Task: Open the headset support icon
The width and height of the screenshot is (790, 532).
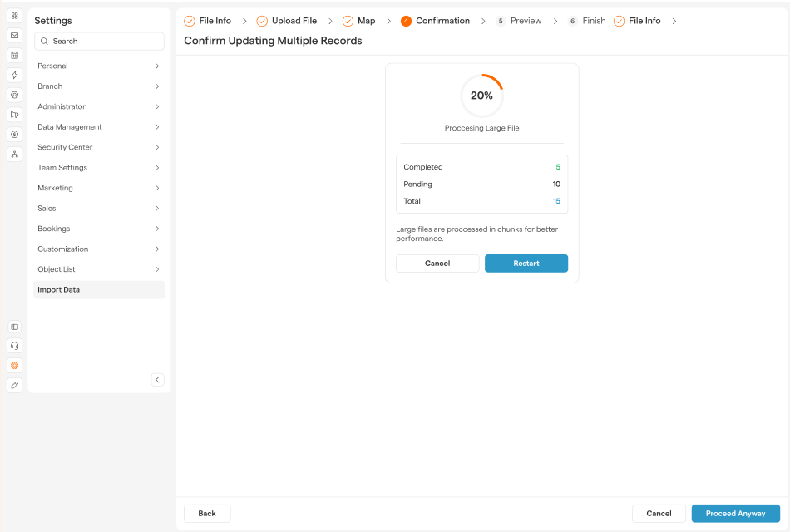Action: tap(14, 346)
